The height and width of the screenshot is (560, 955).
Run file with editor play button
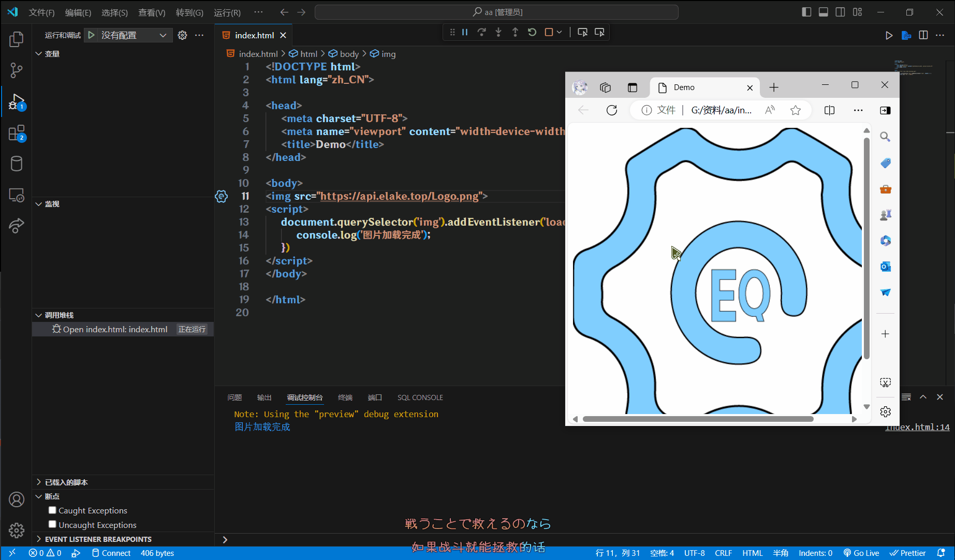point(889,35)
